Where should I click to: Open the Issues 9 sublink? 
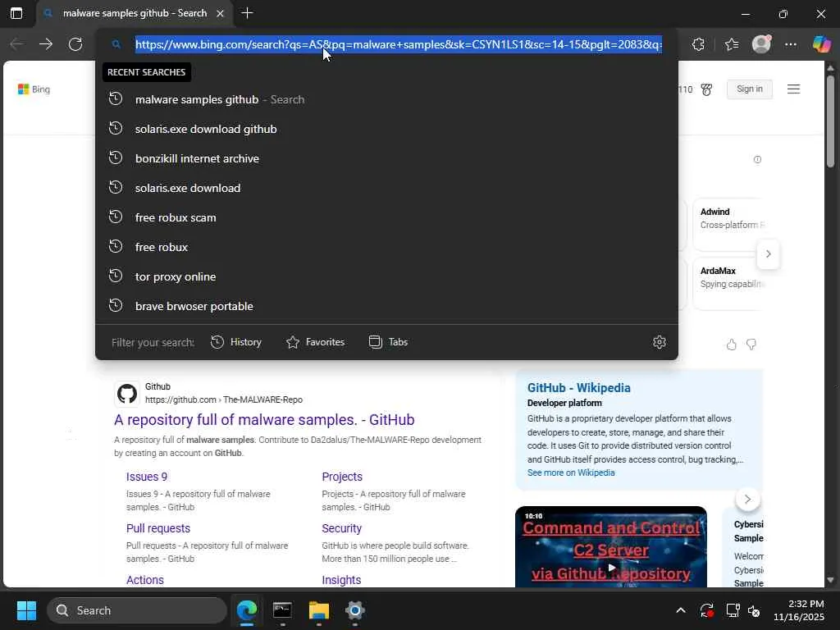[x=147, y=477]
